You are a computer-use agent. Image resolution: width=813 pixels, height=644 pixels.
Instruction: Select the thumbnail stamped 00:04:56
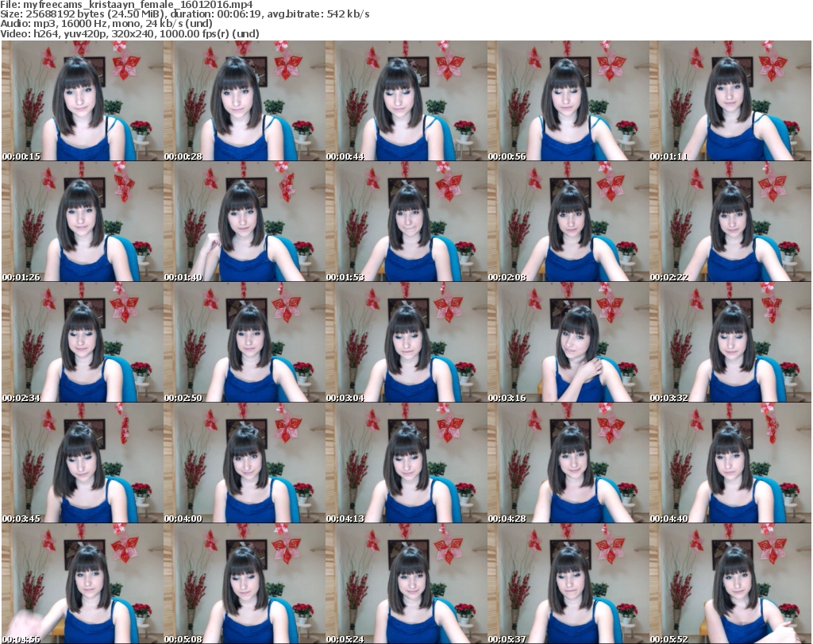point(82,584)
